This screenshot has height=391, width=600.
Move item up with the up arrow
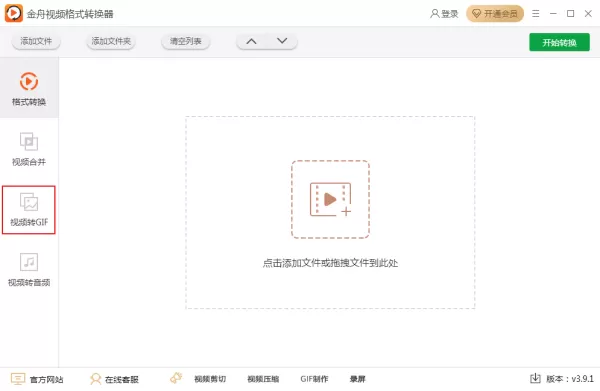(x=251, y=41)
